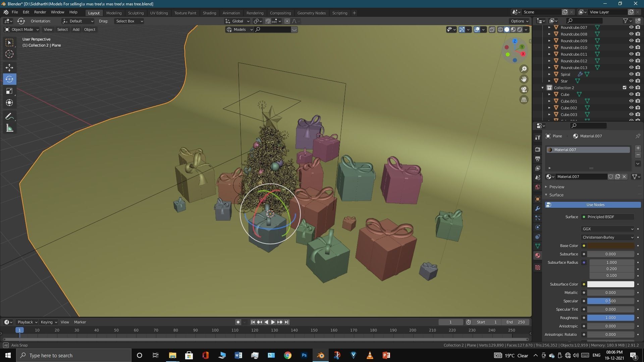Toggle proportional editing
The height and width of the screenshot is (362, 644).
click(287, 21)
